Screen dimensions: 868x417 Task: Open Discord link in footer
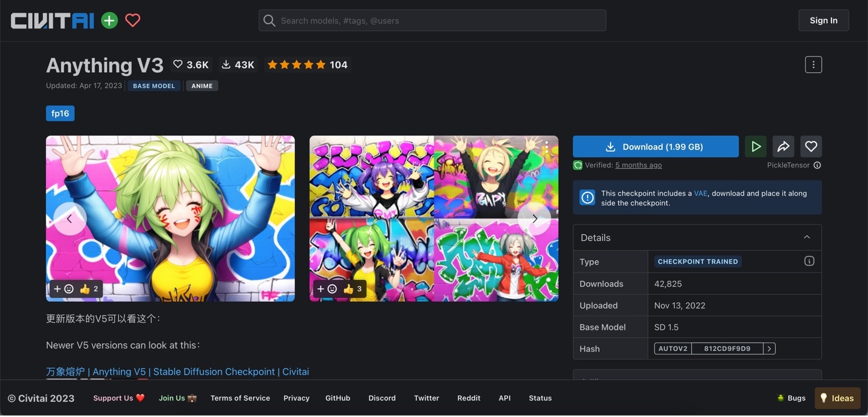382,398
